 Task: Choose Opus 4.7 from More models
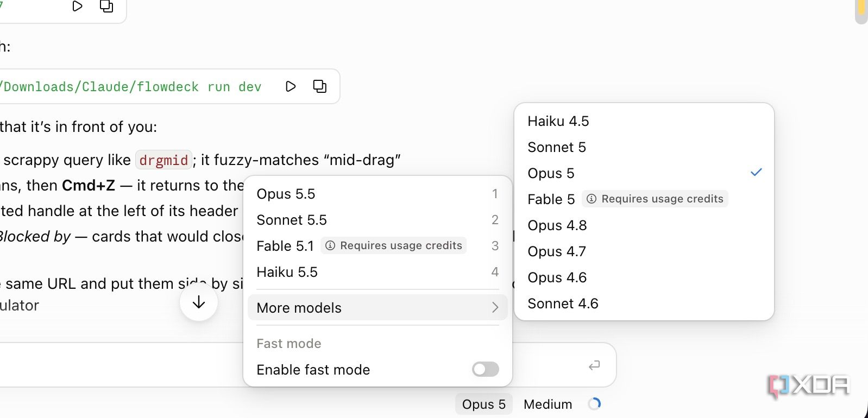[644, 251]
